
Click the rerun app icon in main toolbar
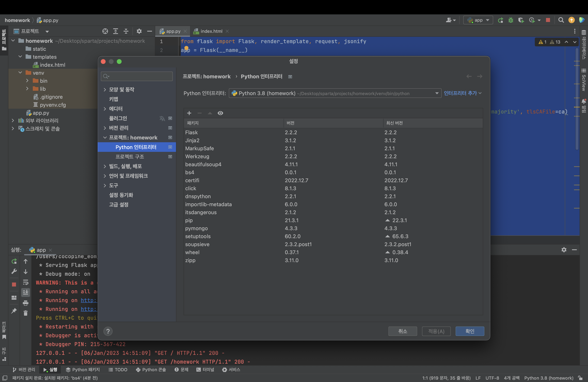point(501,20)
